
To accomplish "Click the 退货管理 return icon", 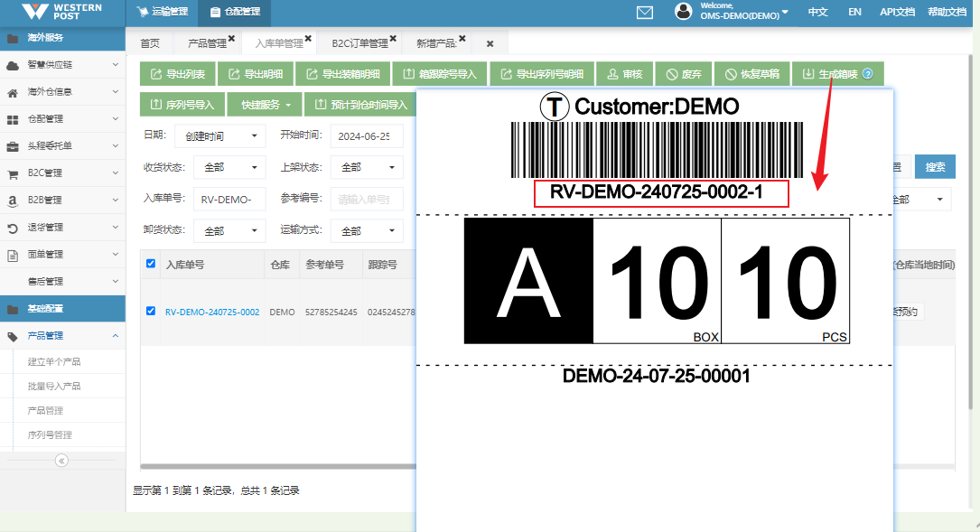I will click(x=13, y=229).
